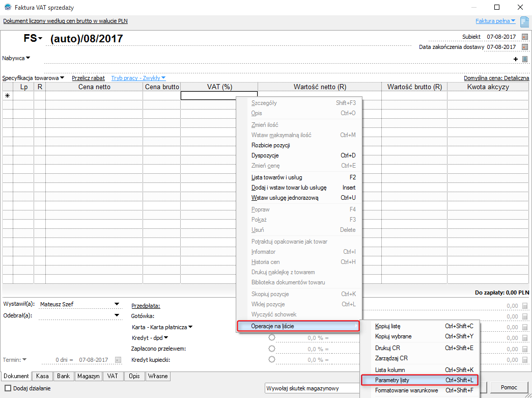The image size is (532, 398).
Task: Open Karta - Karta płatnicza dropdown
Action: (162, 327)
